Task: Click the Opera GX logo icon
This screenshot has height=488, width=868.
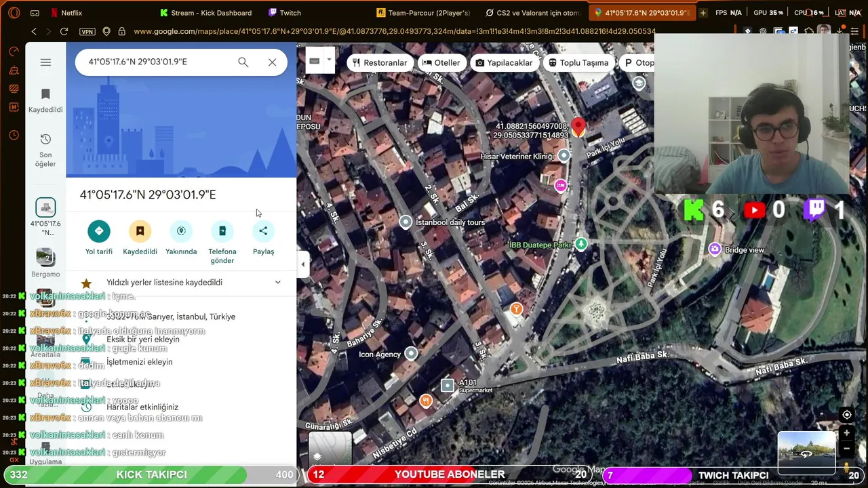Action: click(x=14, y=12)
